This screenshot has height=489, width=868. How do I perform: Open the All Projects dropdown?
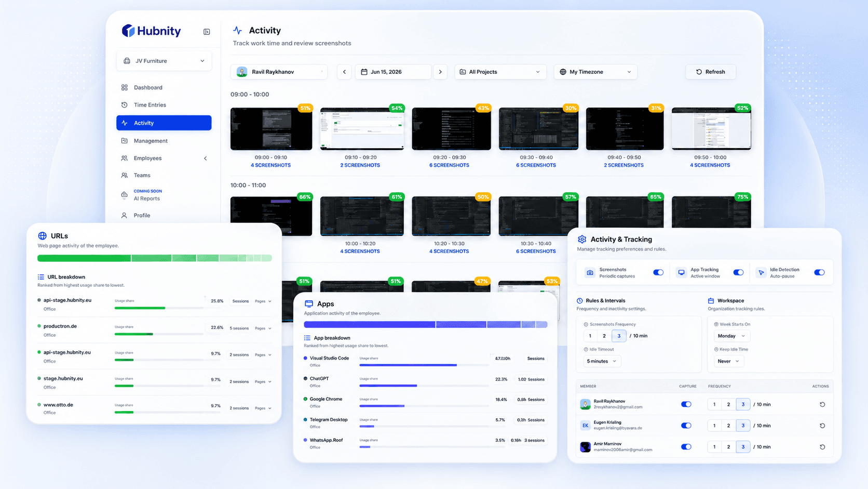click(x=500, y=72)
